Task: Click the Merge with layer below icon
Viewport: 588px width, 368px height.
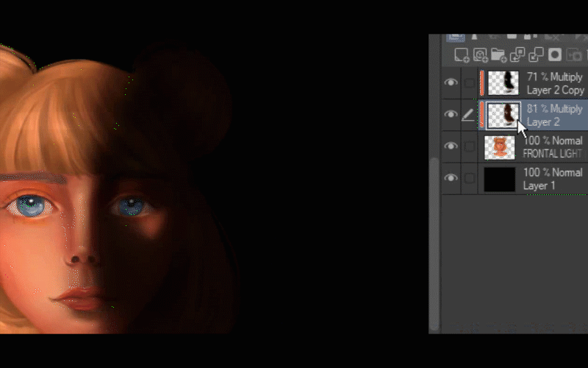Action: [x=536, y=54]
